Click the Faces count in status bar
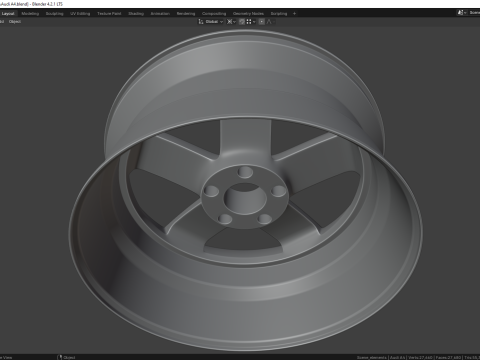The height and width of the screenshot is (360, 480). [448, 357]
